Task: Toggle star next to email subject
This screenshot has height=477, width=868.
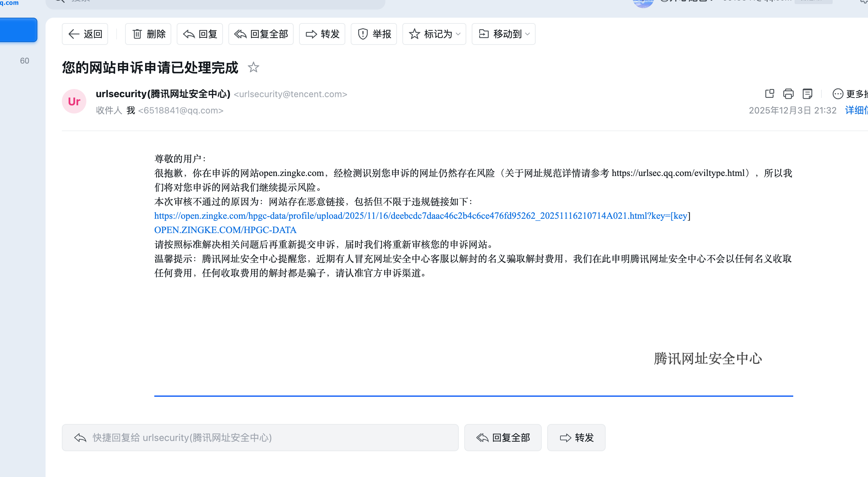Action: [x=253, y=67]
